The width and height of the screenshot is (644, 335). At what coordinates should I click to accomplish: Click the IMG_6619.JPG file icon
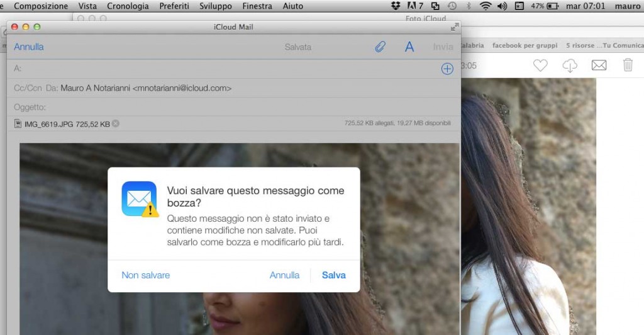click(18, 123)
